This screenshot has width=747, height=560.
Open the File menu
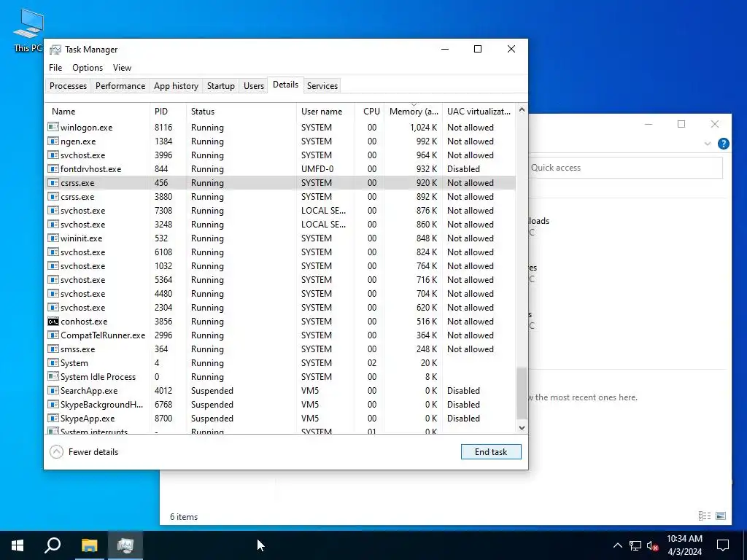click(x=55, y=68)
